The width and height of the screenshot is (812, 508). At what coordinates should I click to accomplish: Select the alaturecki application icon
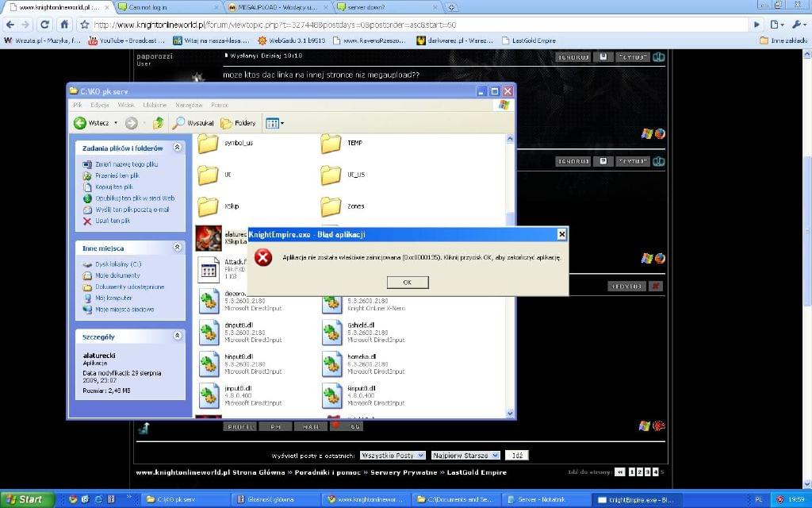(209, 238)
